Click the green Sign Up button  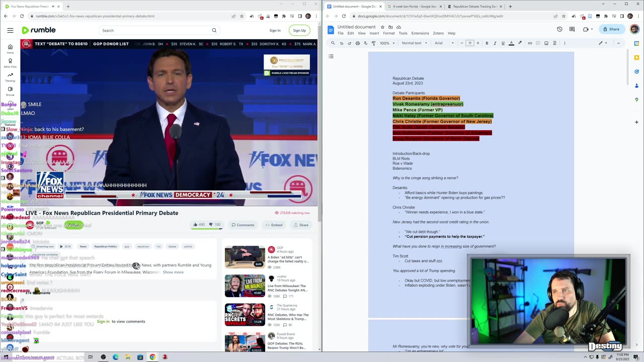pos(299,30)
